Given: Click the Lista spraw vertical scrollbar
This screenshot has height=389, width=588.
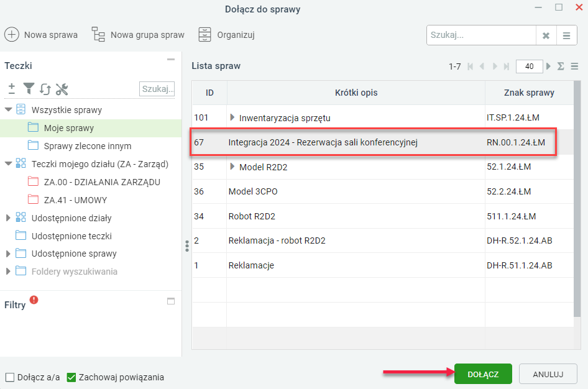Looking at the screenshot, I should [577, 199].
